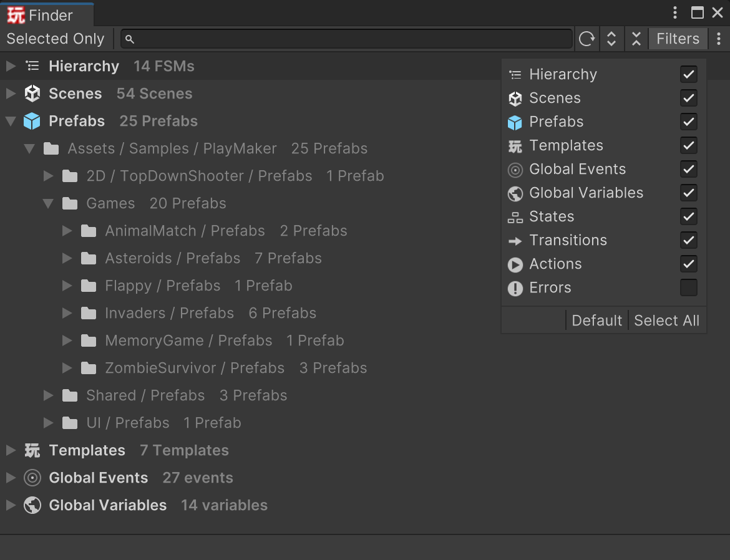Toggle the Global Events filter checkbox

pos(689,170)
